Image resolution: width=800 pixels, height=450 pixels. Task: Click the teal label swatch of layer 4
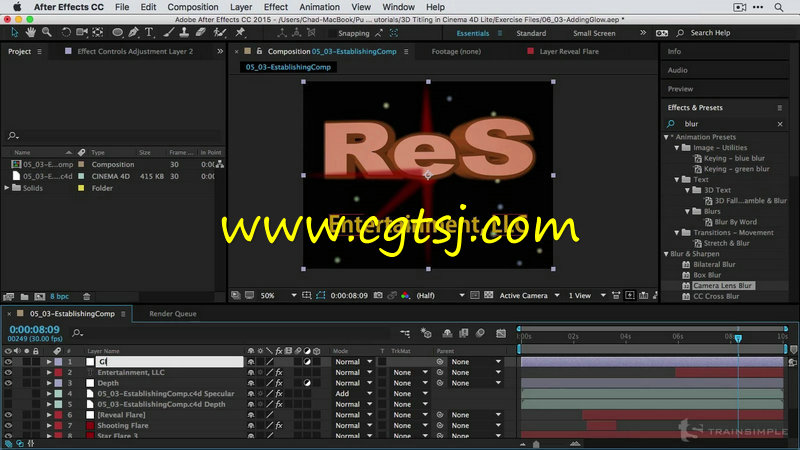click(59, 393)
